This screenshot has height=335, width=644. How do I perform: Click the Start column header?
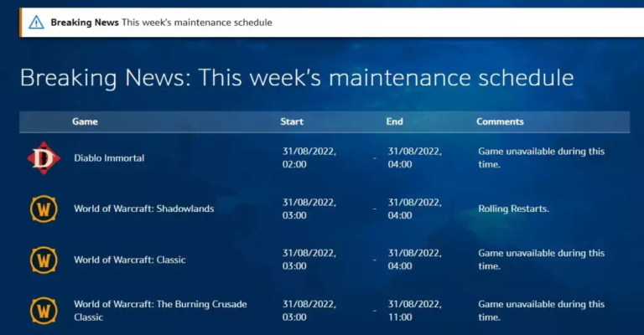pyautogui.click(x=292, y=121)
